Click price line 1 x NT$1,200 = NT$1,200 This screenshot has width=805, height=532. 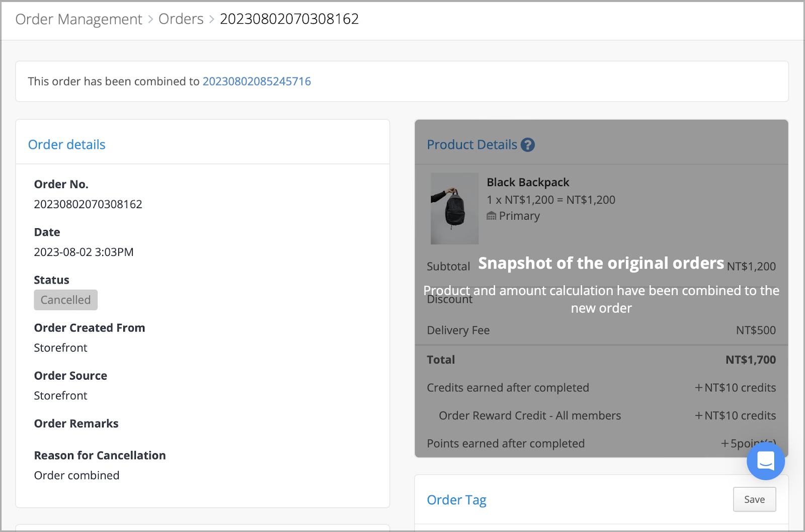551,200
